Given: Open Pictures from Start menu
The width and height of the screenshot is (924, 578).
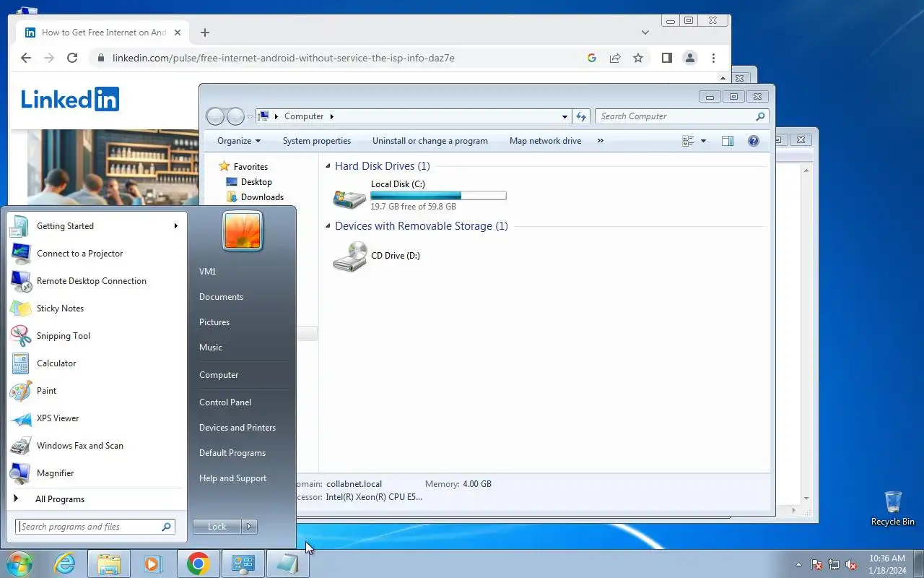Looking at the screenshot, I should pyautogui.click(x=214, y=322).
